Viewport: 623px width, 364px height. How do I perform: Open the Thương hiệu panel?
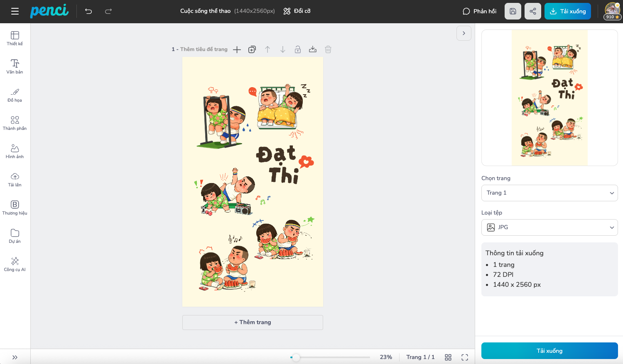click(x=15, y=208)
